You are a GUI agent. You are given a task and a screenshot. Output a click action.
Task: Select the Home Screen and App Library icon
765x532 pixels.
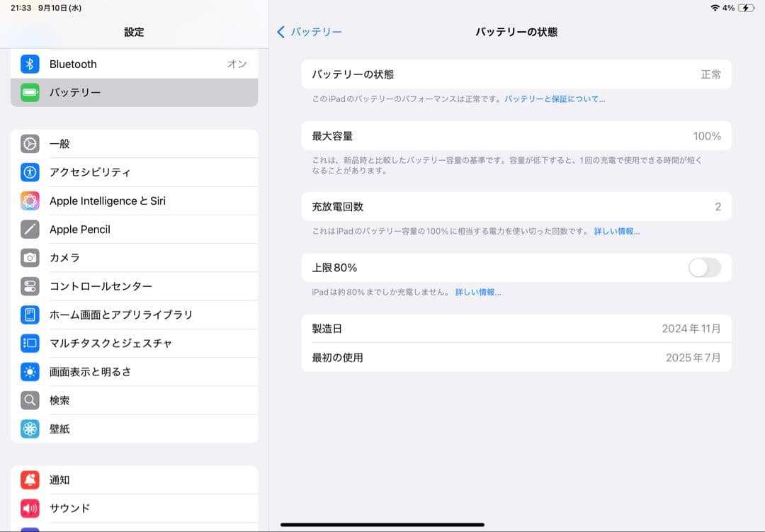(29, 315)
